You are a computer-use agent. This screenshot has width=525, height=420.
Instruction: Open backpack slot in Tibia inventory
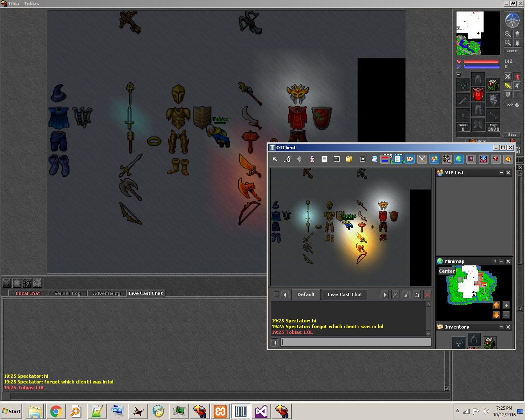click(493, 85)
